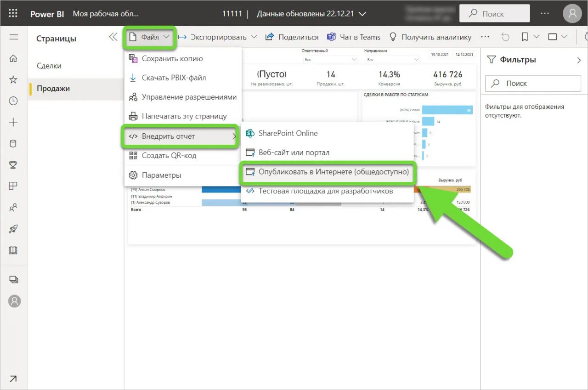
Task: Open Learn book icon in sidebar
Action: [x=13, y=250]
